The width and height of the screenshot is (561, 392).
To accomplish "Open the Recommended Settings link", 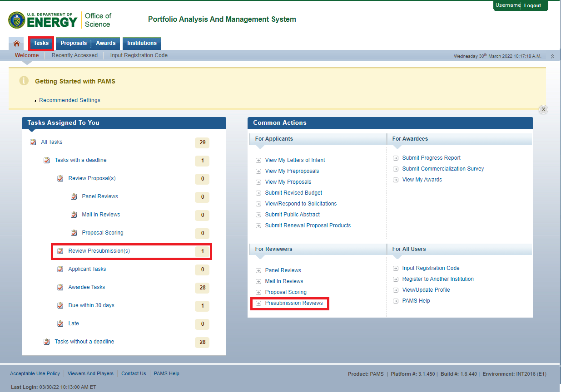I will click(70, 100).
